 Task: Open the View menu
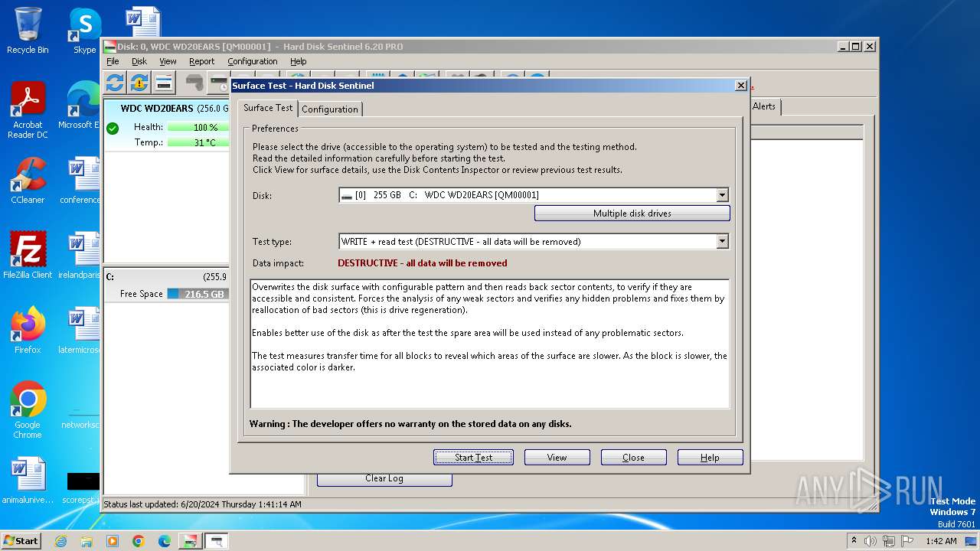click(x=168, y=61)
